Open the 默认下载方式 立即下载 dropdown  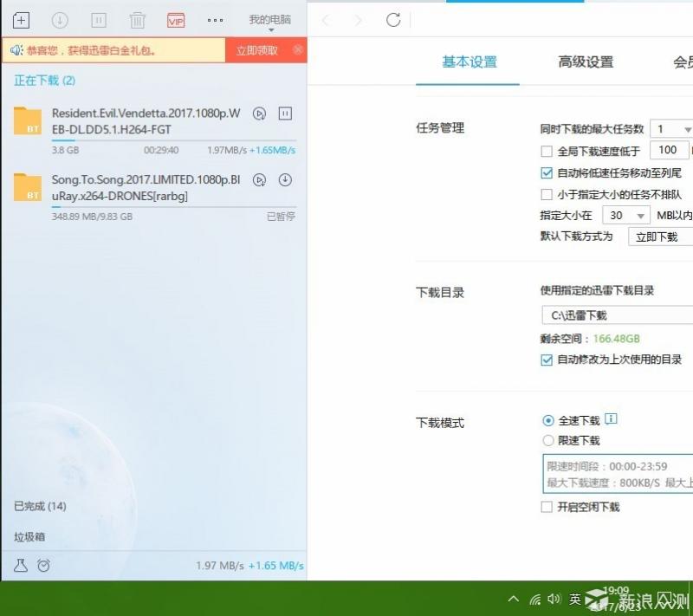click(661, 237)
